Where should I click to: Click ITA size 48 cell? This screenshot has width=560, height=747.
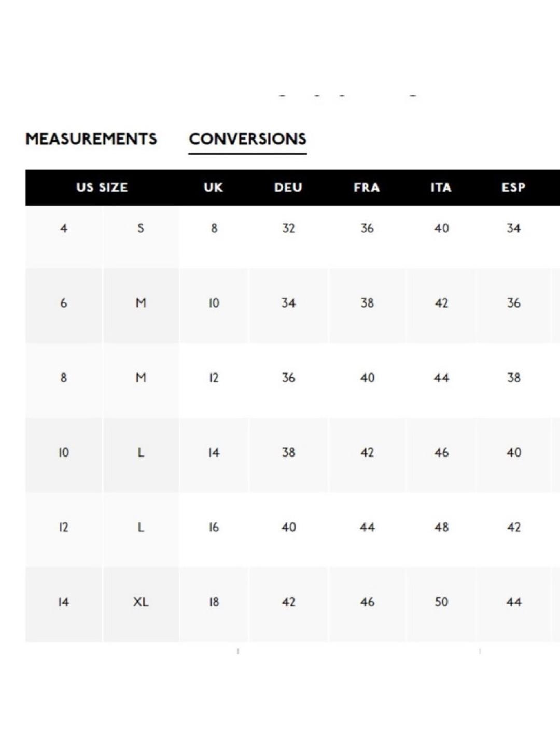pyautogui.click(x=441, y=528)
